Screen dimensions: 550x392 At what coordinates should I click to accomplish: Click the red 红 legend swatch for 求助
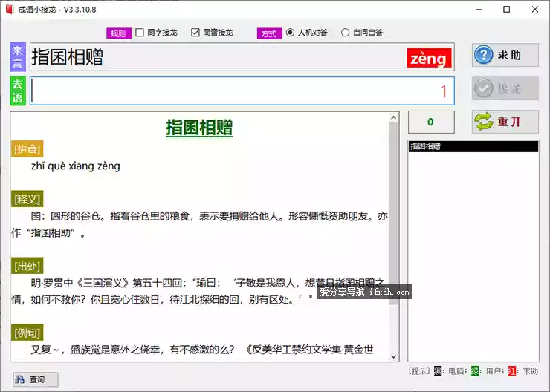(513, 371)
